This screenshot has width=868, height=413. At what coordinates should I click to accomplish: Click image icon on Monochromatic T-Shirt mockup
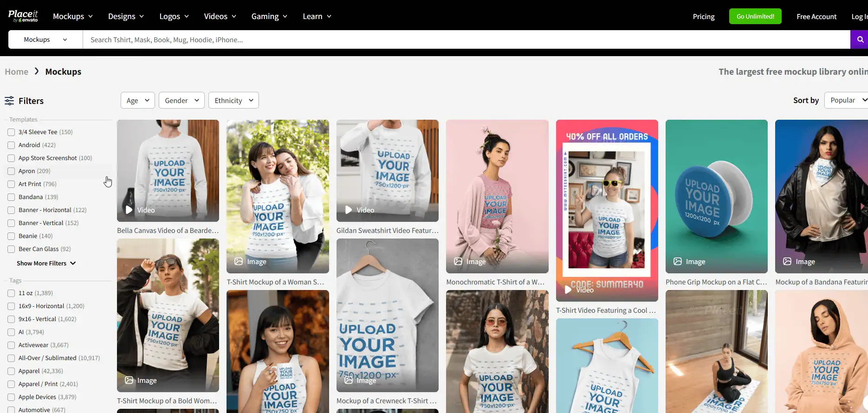tap(458, 261)
